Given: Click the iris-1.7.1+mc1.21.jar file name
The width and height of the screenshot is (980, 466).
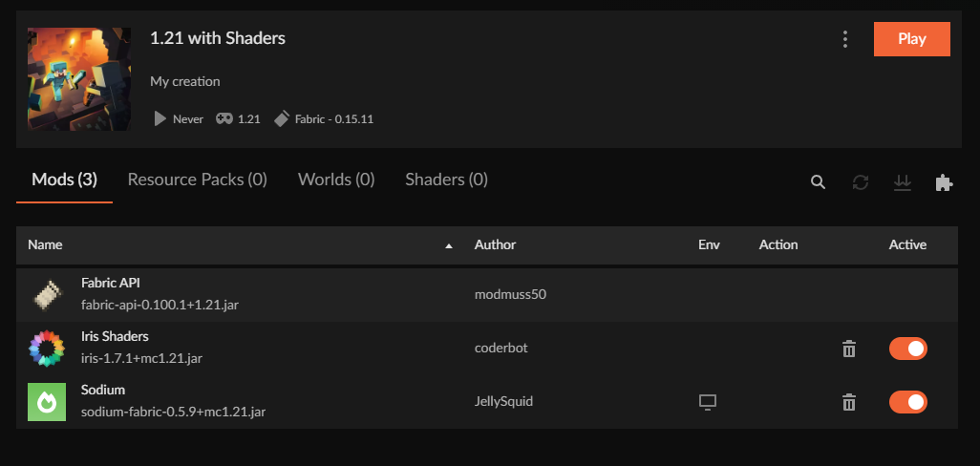Looking at the screenshot, I should [142, 358].
